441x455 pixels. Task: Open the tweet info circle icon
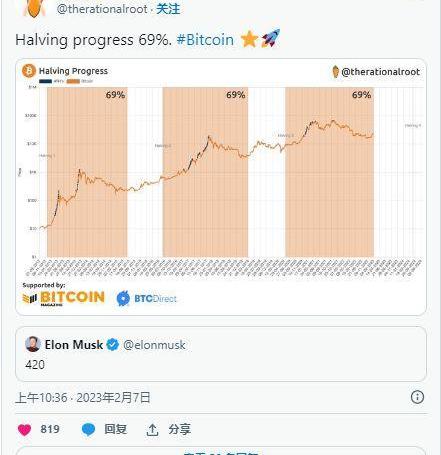click(x=417, y=397)
